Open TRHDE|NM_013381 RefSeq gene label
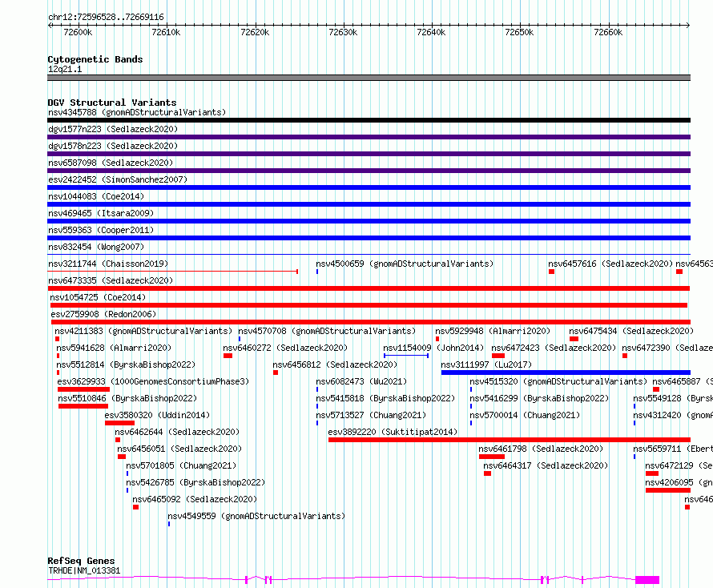 coord(84,570)
